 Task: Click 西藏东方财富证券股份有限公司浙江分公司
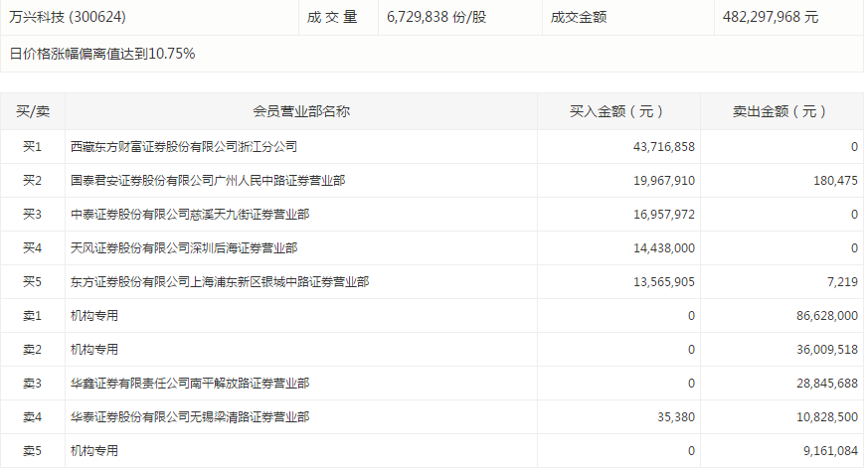(184, 147)
